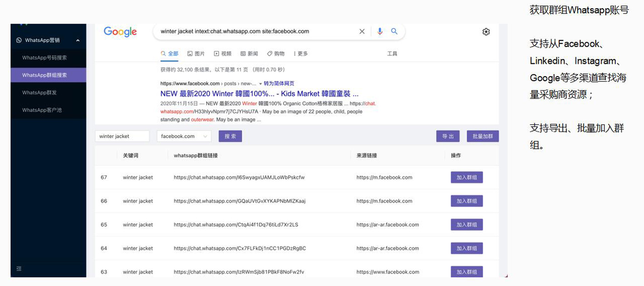Click 加入群组 for row 65

point(467,224)
